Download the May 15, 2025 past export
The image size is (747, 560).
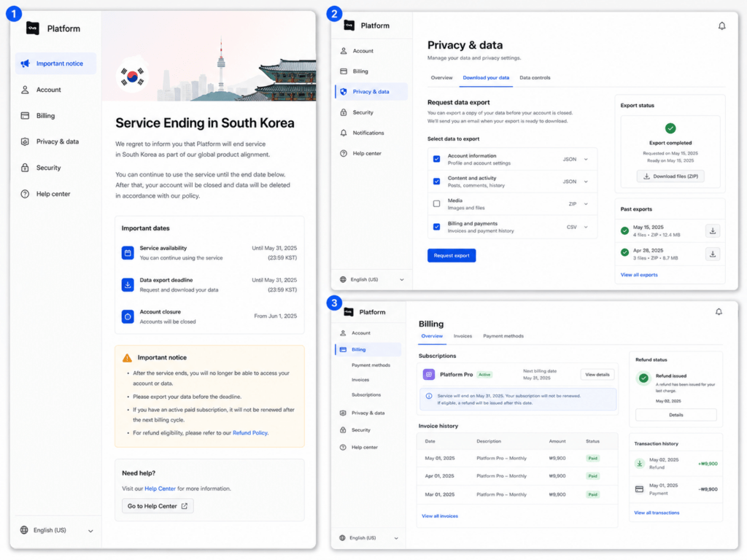[x=712, y=231]
